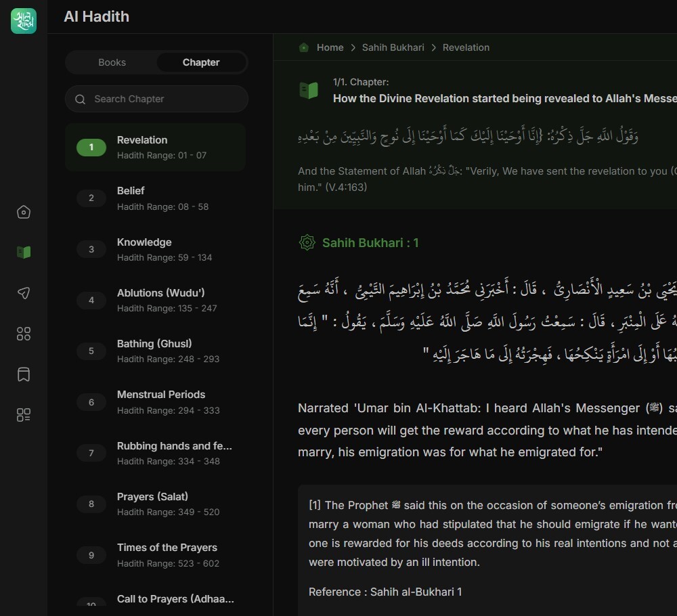Click chapter number badge 9
The width and height of the screenshot is (677, 616).
point(91,555)
